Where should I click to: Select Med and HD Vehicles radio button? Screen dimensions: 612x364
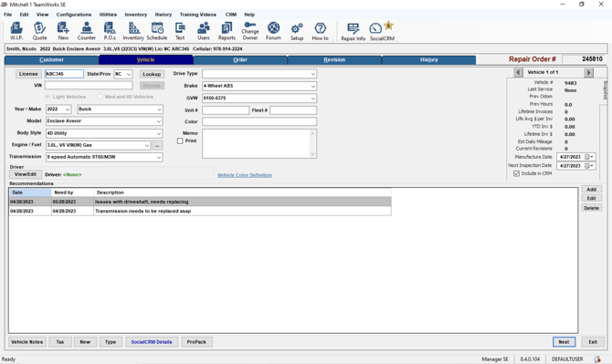100,97
